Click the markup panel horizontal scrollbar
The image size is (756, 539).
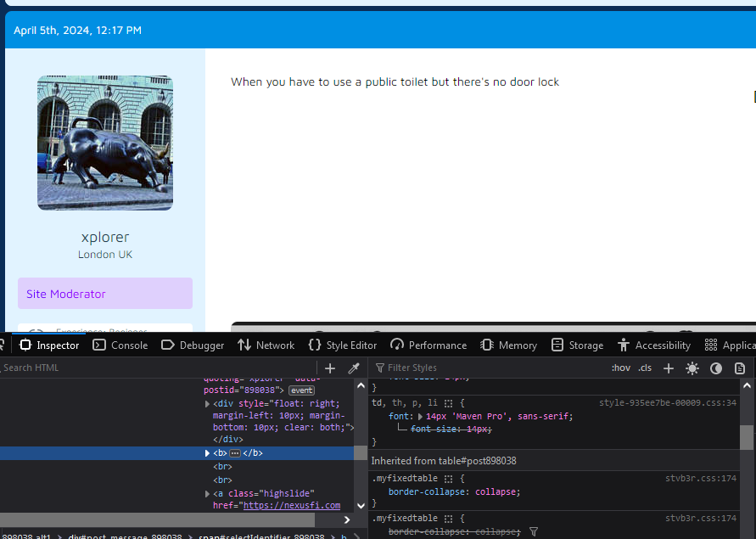157,519
